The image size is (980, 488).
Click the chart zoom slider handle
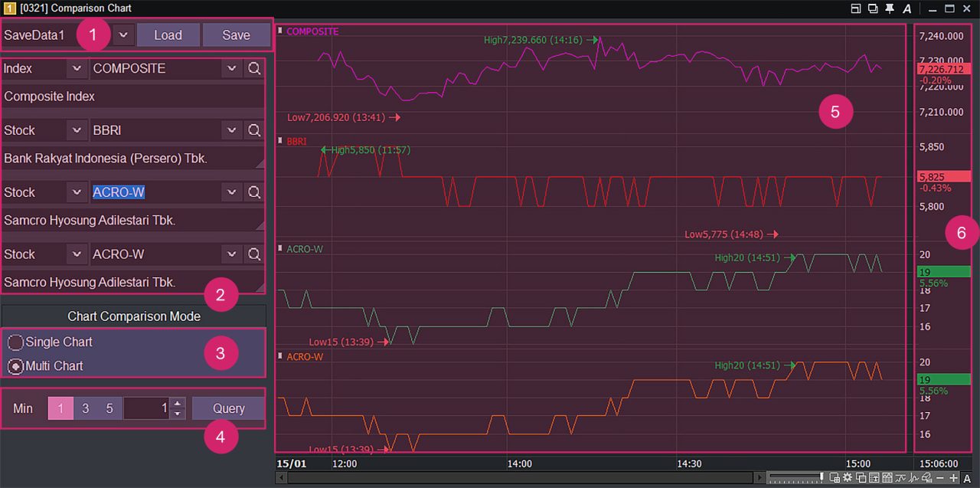pyautogui.click(x=822, y=478)
